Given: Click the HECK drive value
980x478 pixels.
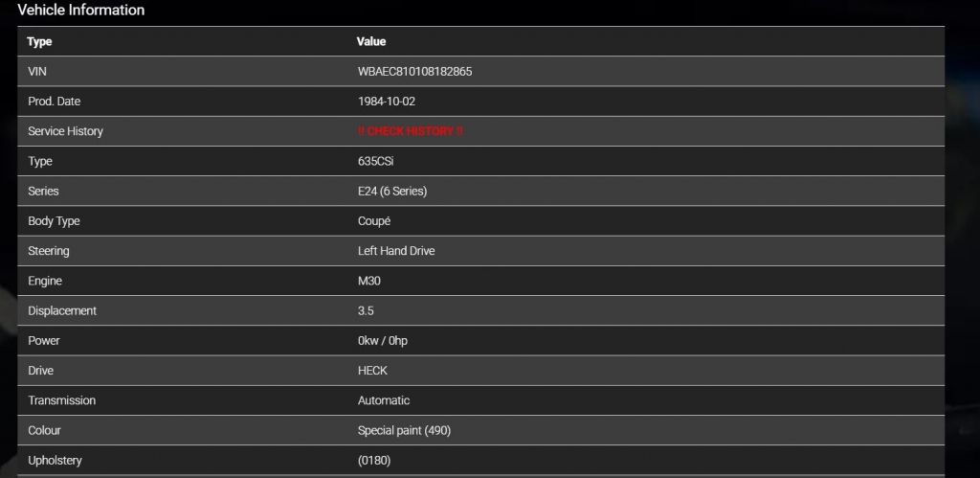Looking at the screenshot, I should pos(372,371).
